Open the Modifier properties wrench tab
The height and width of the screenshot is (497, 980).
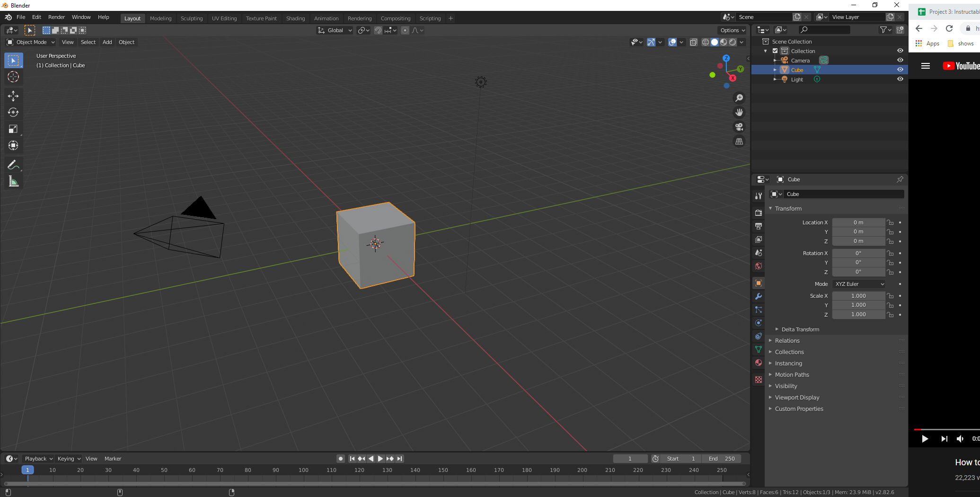pyautogui.click(x=759, y=296)
